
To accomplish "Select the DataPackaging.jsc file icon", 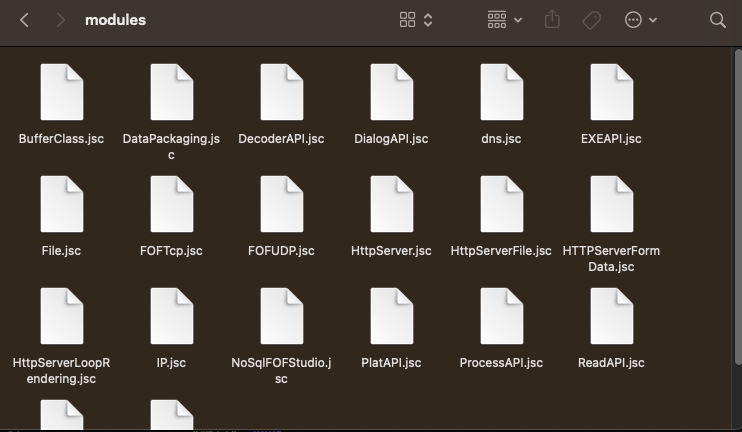I will (171, 92).
